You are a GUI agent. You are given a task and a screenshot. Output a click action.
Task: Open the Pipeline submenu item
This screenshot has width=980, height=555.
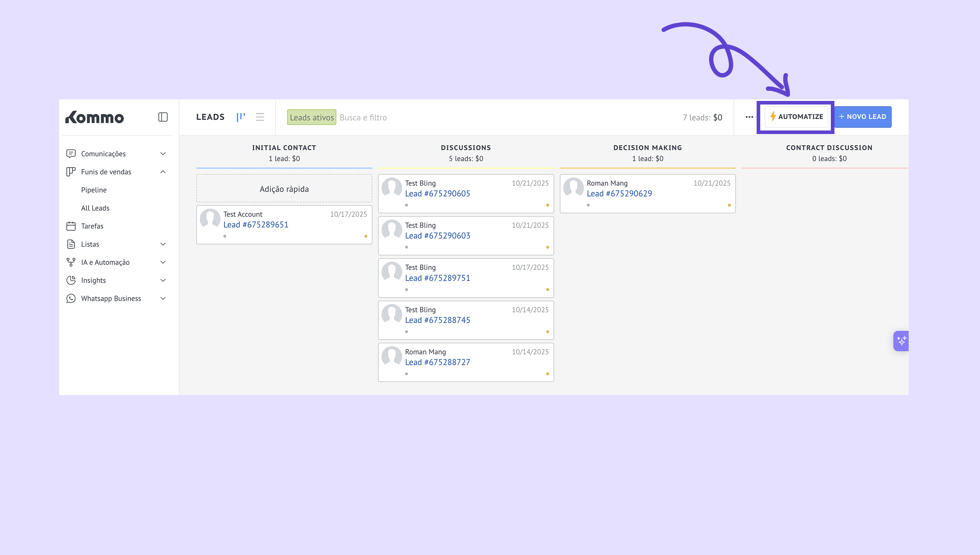(94, 190)
